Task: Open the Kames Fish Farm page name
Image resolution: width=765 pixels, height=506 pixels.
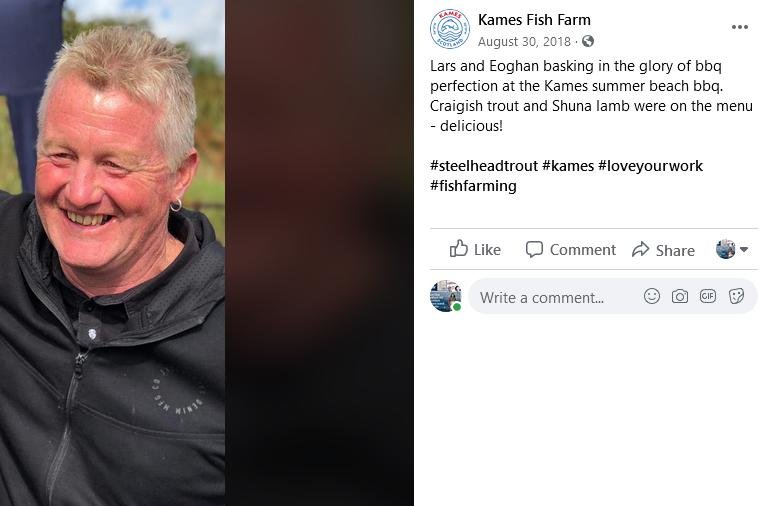Action: point(534,20)
